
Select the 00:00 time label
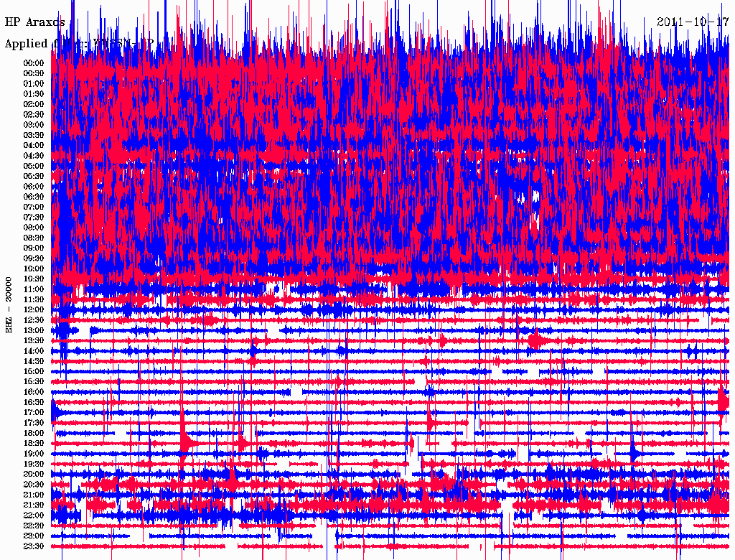tap(34, 63)
